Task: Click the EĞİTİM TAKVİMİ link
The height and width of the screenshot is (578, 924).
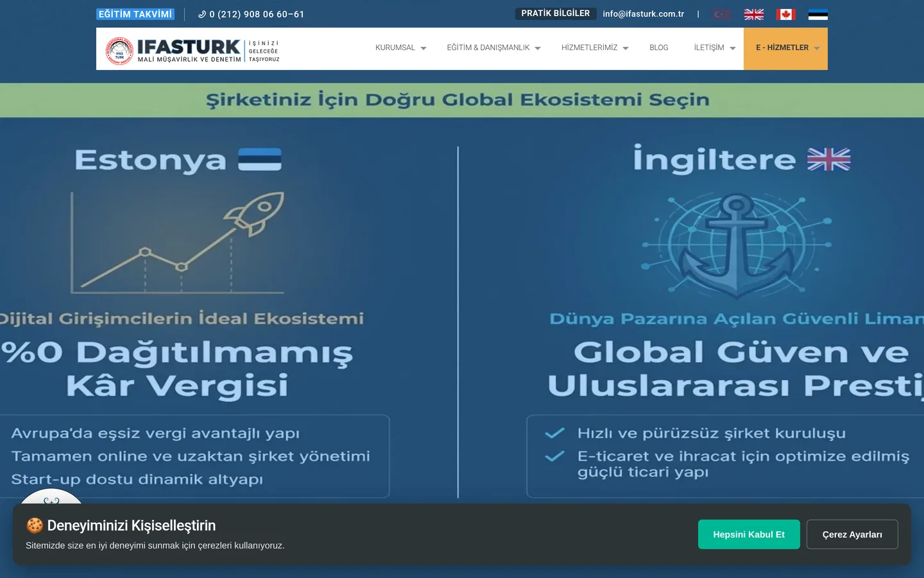Action: [x=135, y=14]
